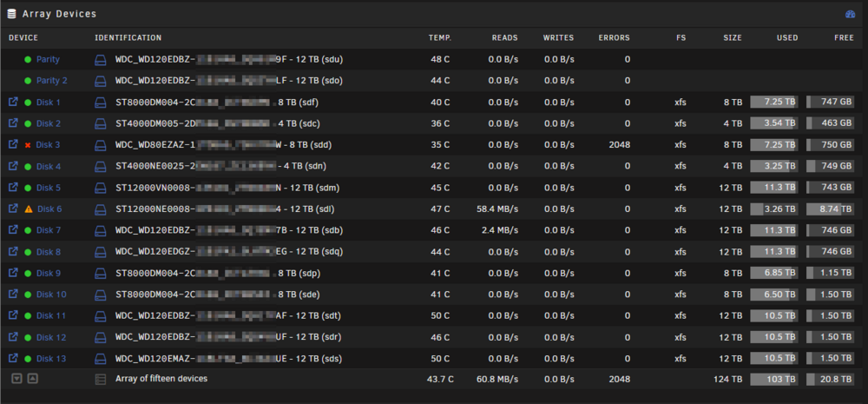Viewport: 868px width, 404px height.
Task: Click the SIZE column header
Action: pyautogui.click(x=733, y=37)
